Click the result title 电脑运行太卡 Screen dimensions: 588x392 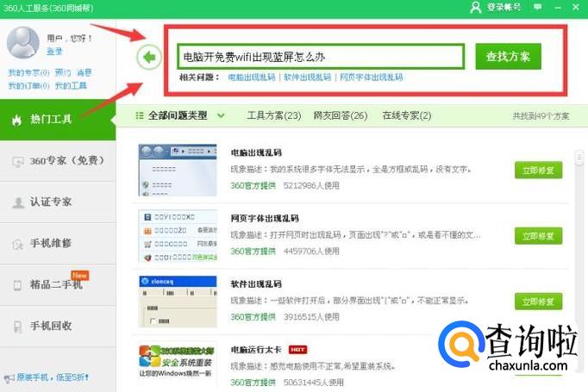tap(256, 349)
